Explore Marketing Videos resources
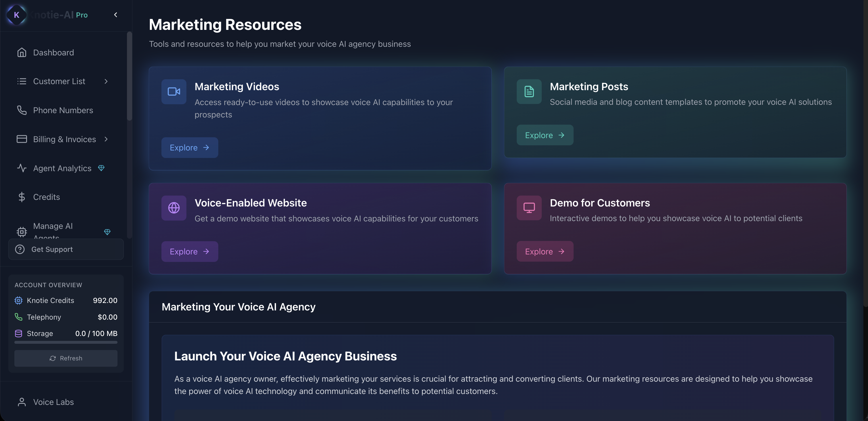The height and width of the screenshot is (421, 868). [190, 148]
